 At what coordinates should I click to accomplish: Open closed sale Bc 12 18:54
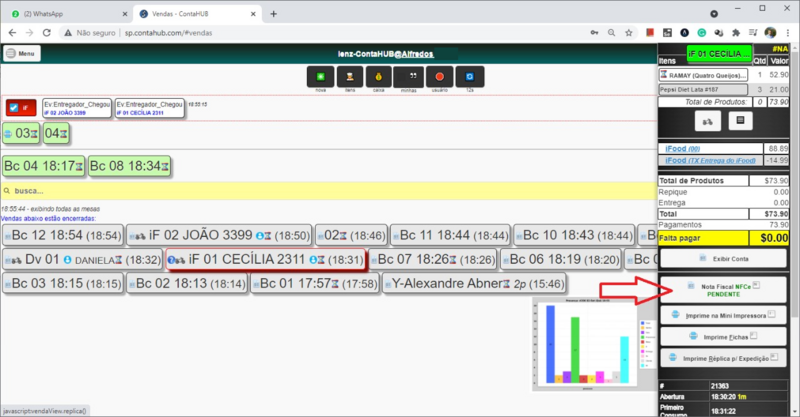pos(63,235)
